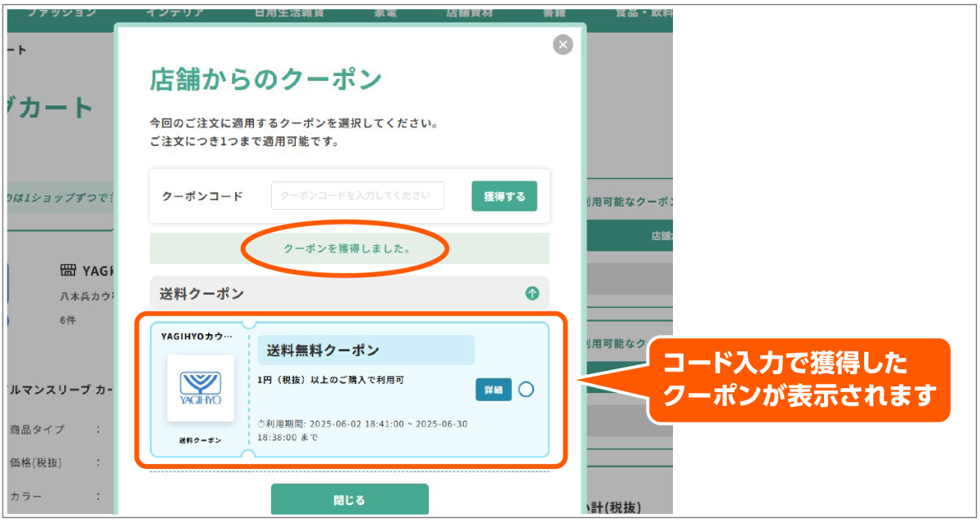Click the YAGIHYO logo on the coupon
The height and width of the screenshot is (527, 980).
point(200,388)
